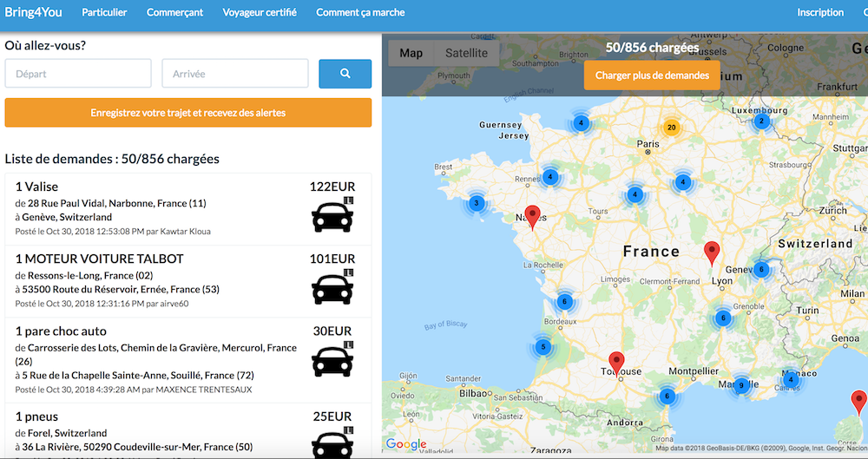Open cluster marker 9 near Marseille
868x459 pixels.
click(x=741, y=385)
